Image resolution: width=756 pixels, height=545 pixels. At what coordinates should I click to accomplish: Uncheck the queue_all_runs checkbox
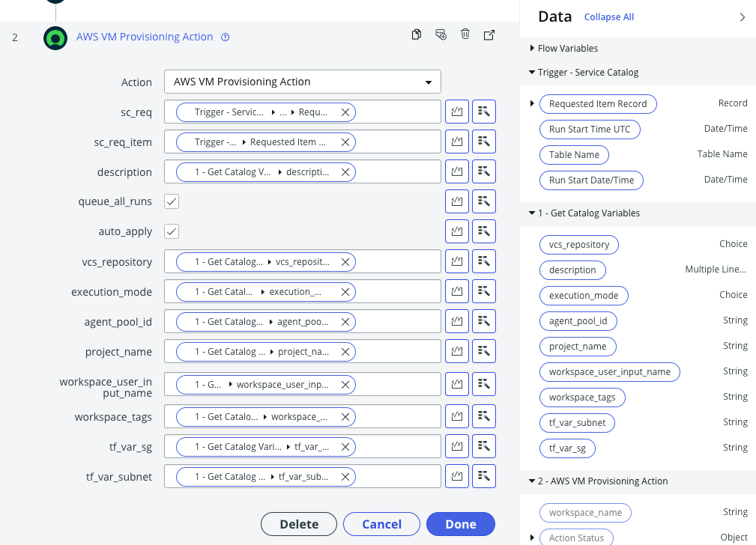pos(172,201)
